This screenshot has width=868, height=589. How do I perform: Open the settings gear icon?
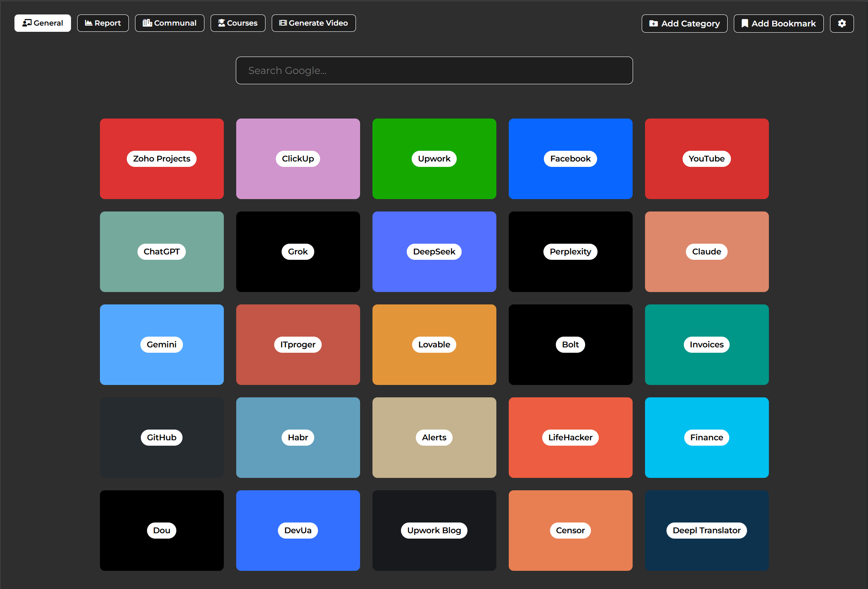842,24
